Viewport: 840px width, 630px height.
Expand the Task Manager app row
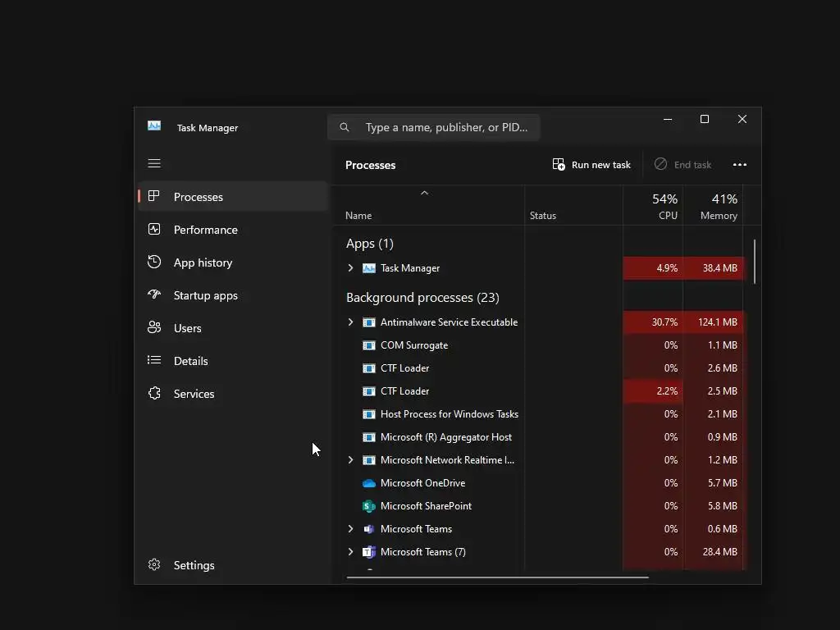click(350, 268)
